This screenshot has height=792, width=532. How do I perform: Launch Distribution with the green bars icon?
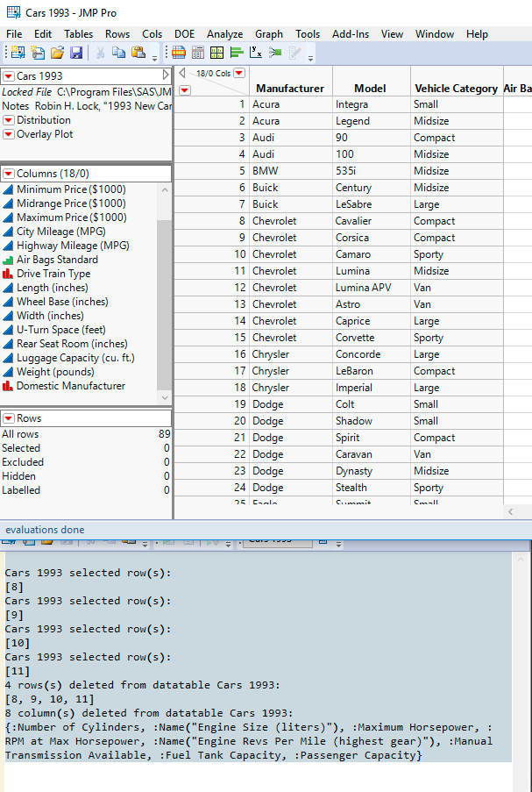pos(237,53)
